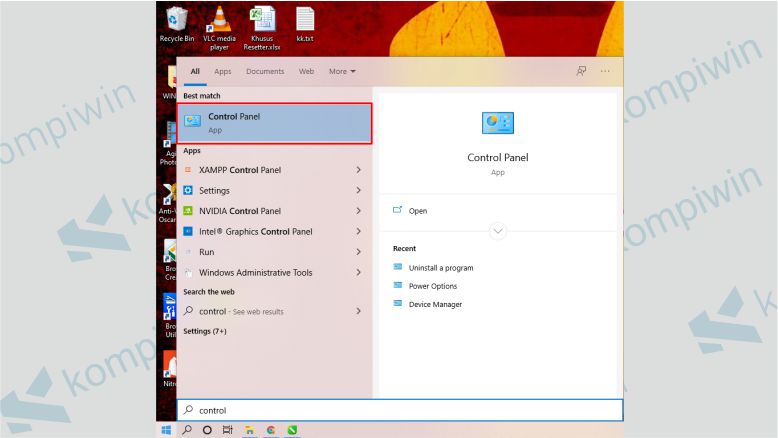Click the Cortana circle on taskbar
This screenshot has height=438, width=778.
tap(207, 430)
